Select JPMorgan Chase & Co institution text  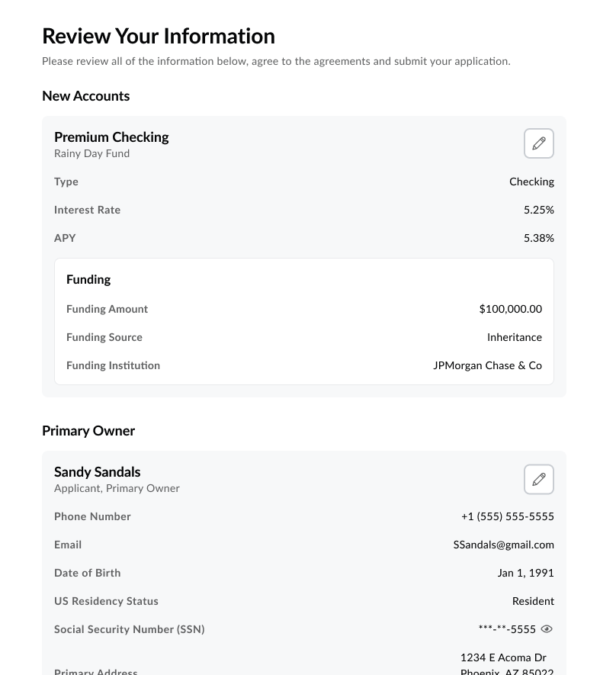487,365
